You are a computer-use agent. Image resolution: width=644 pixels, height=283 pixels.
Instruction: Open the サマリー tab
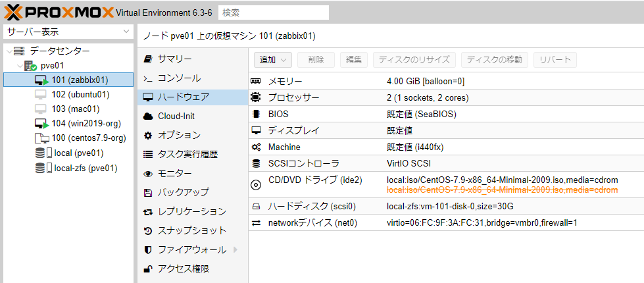click(x=193, y=59)
